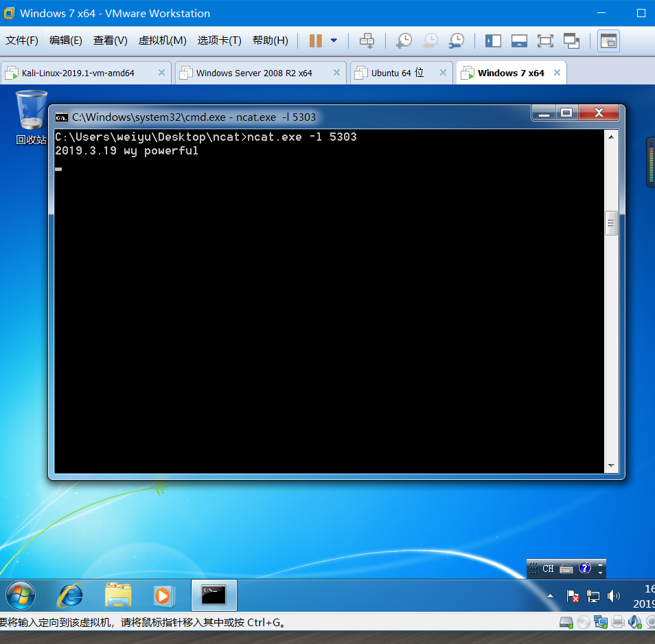Show hidden tray icons arrow

tap(550, 596)
